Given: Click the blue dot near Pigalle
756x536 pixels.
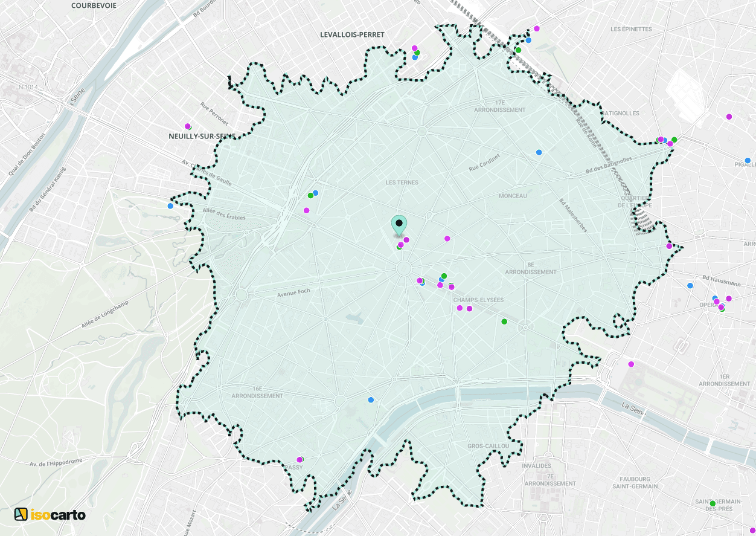Looking at the screenshot, I should pyautogui.click(x=748, y=161).
